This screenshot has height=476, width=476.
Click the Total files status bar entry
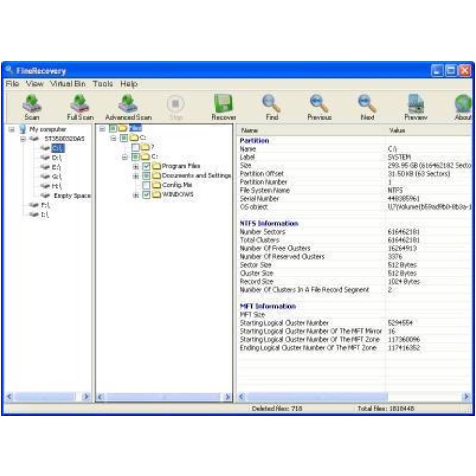386,409
